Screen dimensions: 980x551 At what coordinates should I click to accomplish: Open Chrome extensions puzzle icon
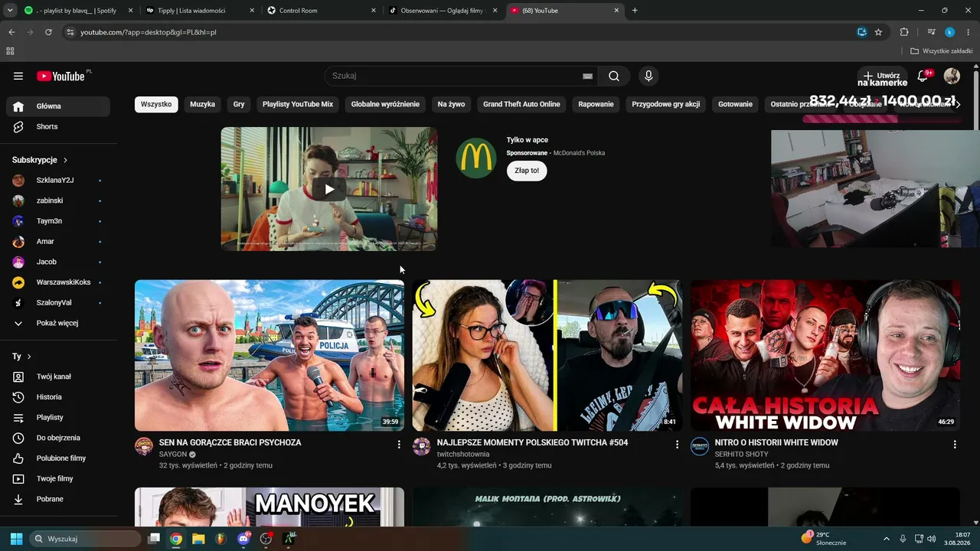pos(904,32)
